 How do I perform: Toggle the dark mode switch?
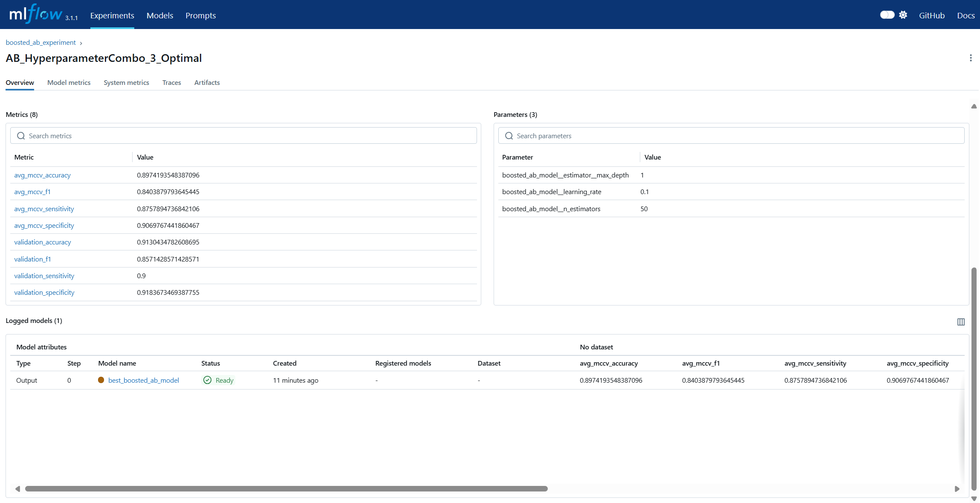887,15
